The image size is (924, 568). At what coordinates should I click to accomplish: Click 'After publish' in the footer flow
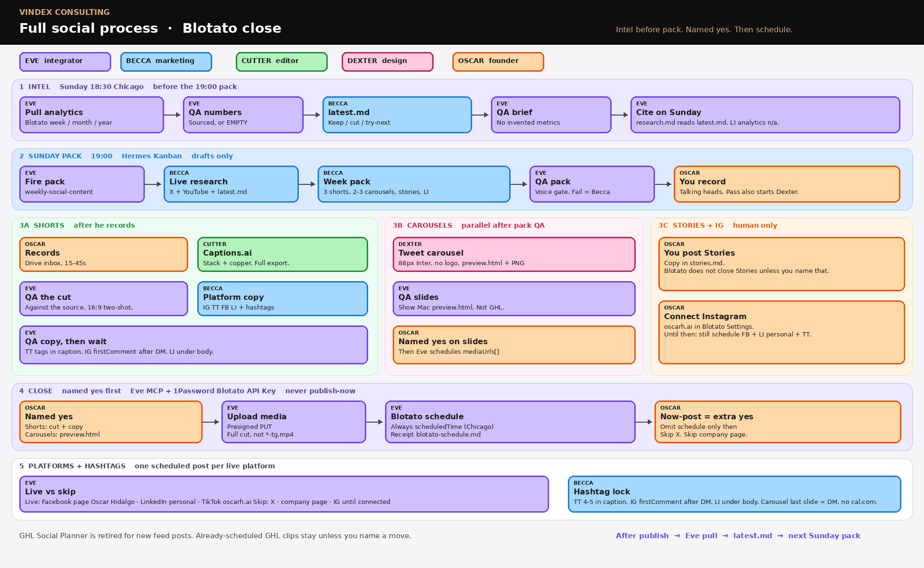pyautogui.click(x=642, y=536)
